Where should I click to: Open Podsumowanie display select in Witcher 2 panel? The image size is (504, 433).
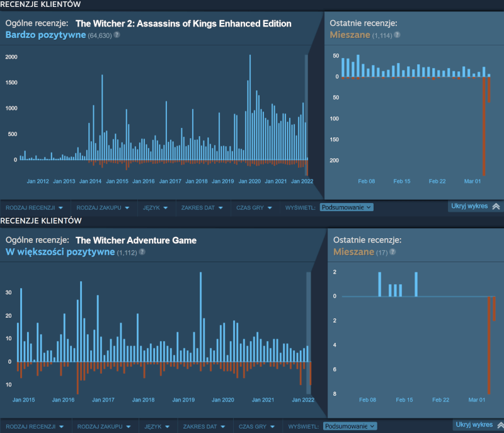click(x=347, y=207)
